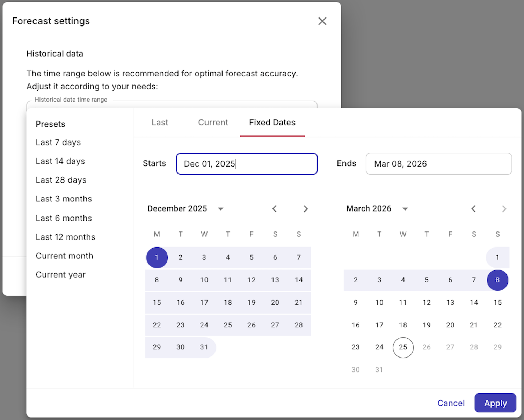Pick December 15 on the calendar
The image size is (524, 420).
point(157,302)
